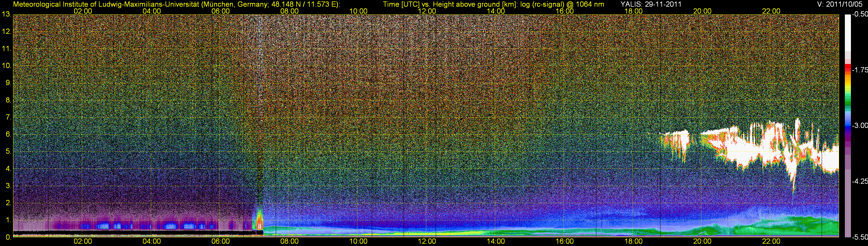Select the "1." height axis label
This screenshot has width=868, height=246.
(9, 221)
